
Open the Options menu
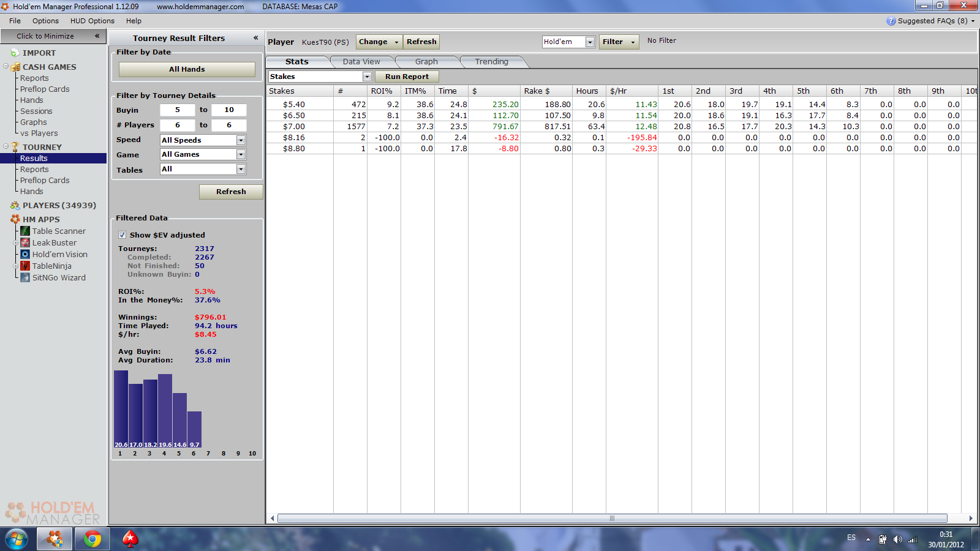tap(45, 21)
